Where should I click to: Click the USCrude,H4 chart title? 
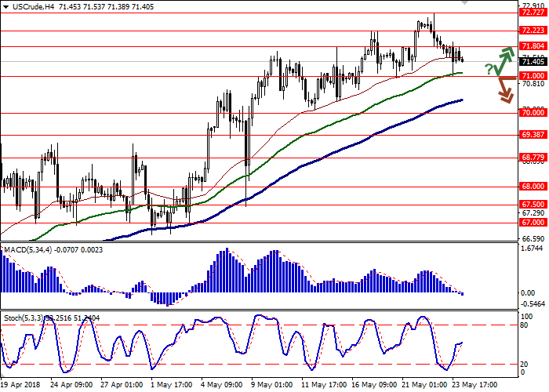34,6
